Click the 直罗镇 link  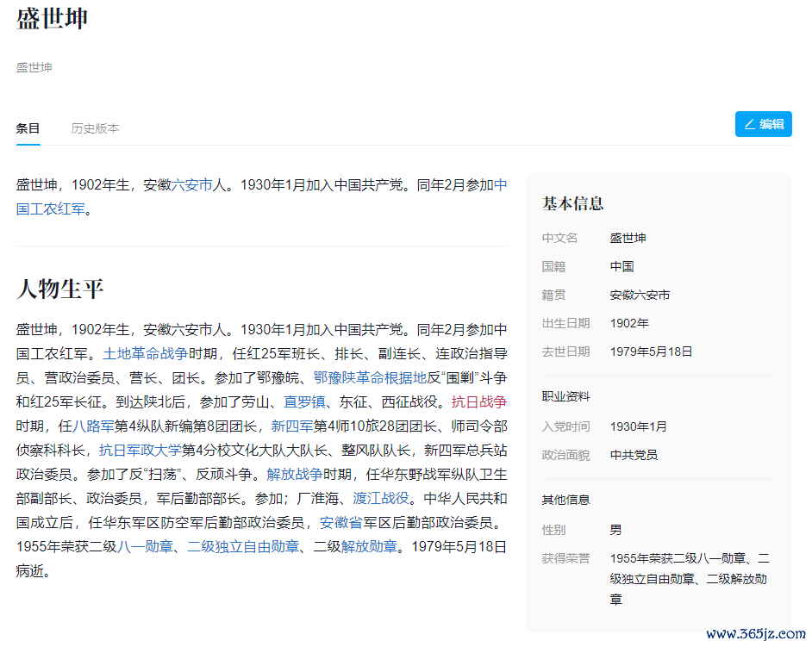[304, 401]
